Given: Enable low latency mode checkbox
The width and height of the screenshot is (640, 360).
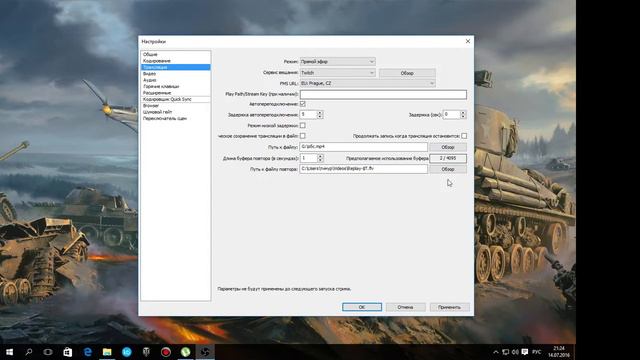Looking at the screenshot, I should tap(302, 125).
